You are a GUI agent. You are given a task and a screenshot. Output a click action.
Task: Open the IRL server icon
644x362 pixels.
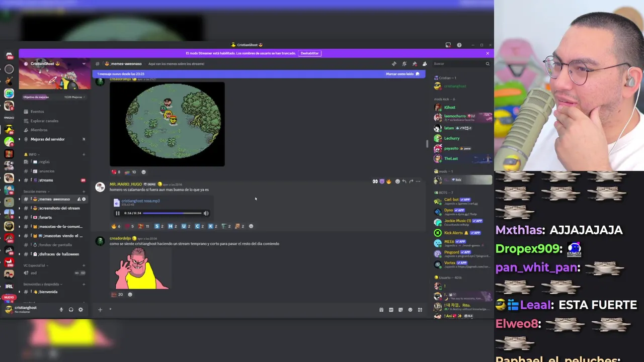9,286
